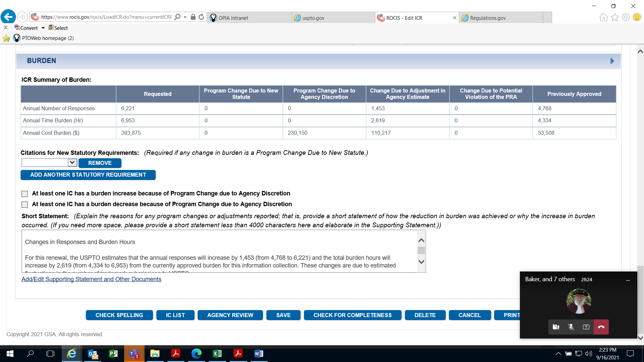Click share screen icon in call window
The height and width of the screenshot is (362, 644).
[586, 327]
